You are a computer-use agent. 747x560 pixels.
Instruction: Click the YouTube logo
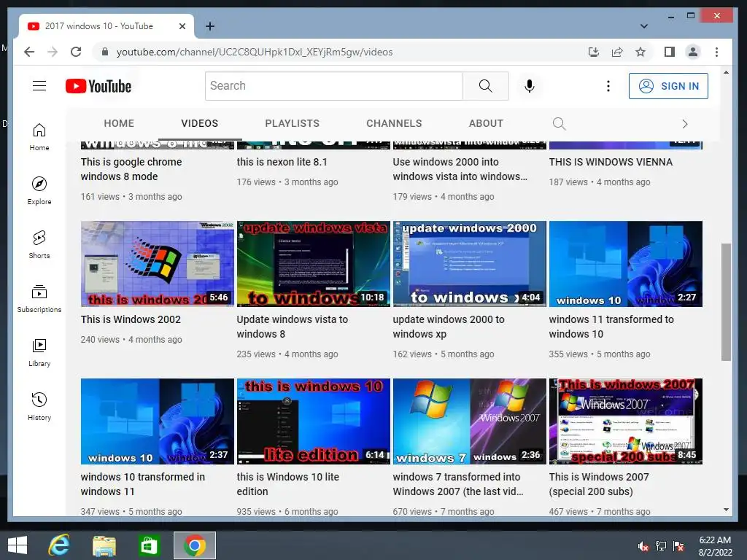98,86
